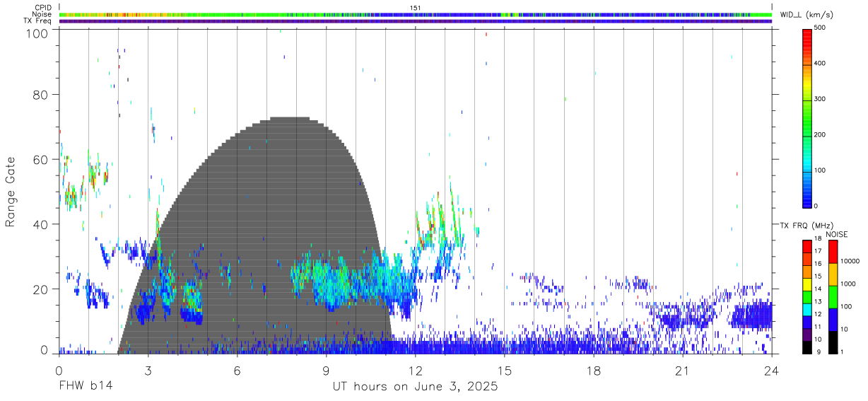Viewport: 868px width, 401px height.
Task: Click the 40 tick on the Range Gate axis
Action: click(x=42, y=224)
